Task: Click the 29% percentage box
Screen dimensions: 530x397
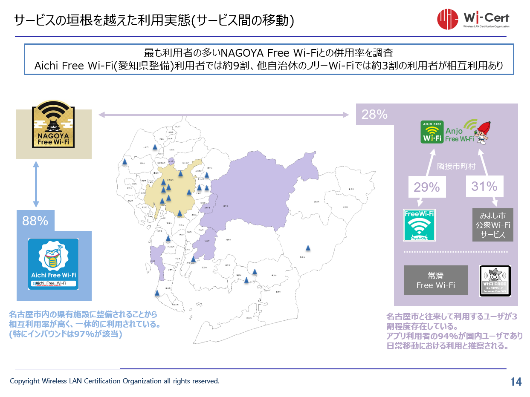Action: (x=427, y=187)
